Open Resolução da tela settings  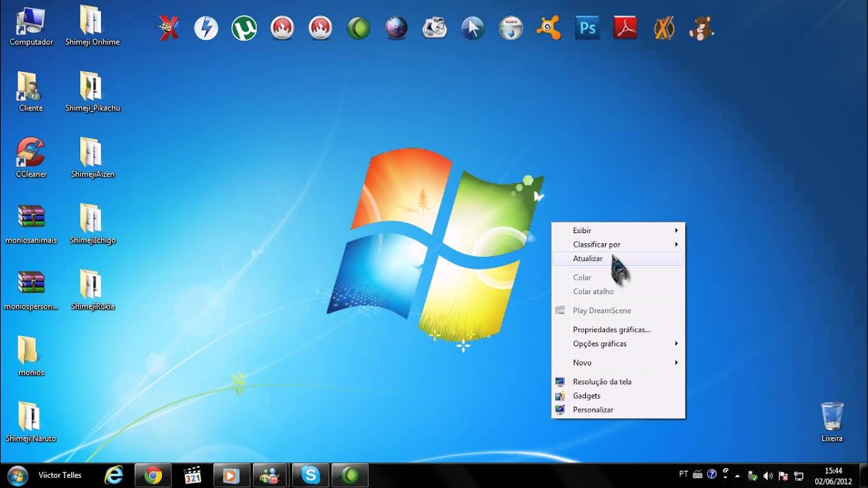[618, 382]
